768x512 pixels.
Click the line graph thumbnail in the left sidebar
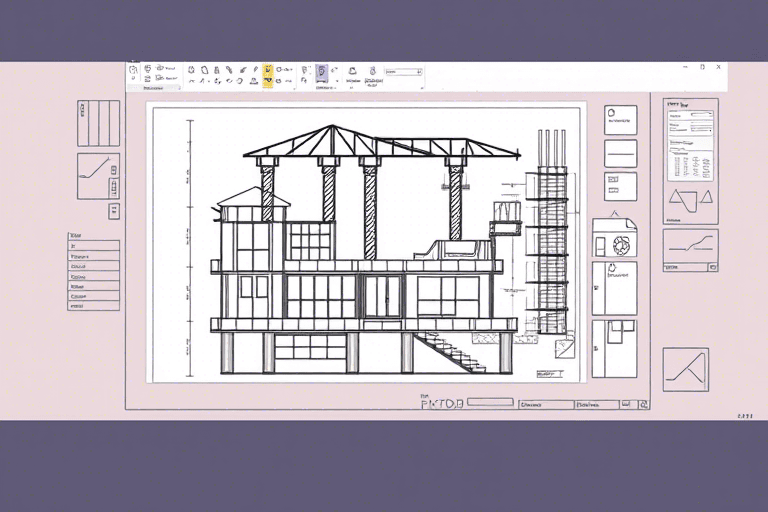[x=98, y=176]
